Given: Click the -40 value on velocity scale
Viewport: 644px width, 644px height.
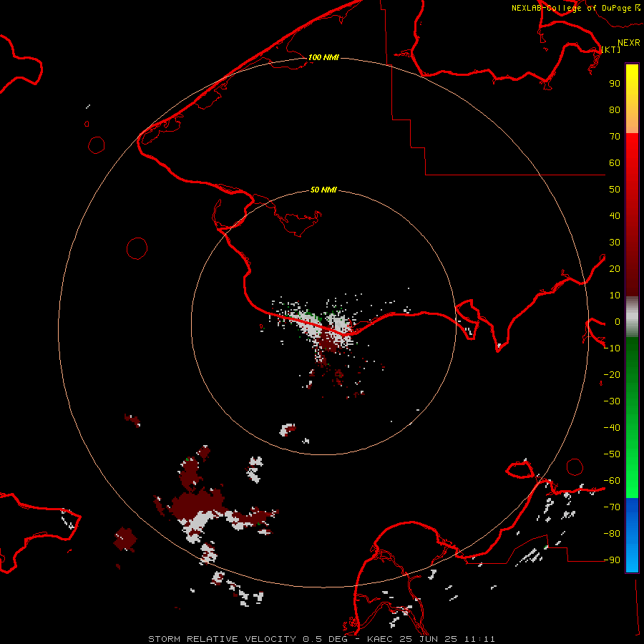Looking at the screenshot, I should point(612,428).
